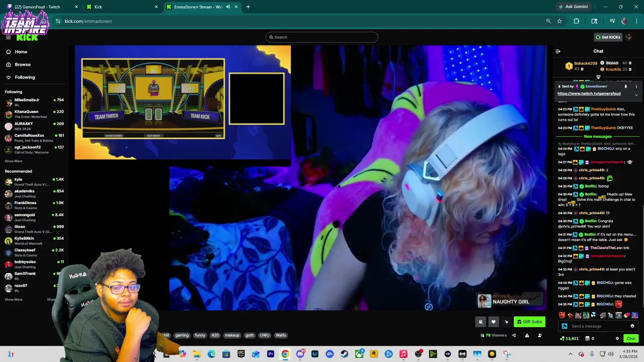Open Discord from the taskbar
Image resolution: width=644 pixels, height=362 pixels.
(300, 354)
